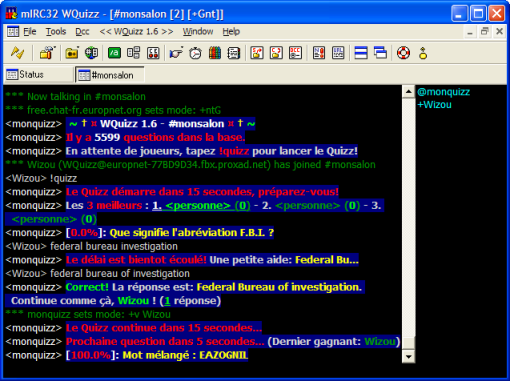Image resolution: width=510 pixels, height=381 pixels.
Task: Open the Help menu
Action: [231, 32]
